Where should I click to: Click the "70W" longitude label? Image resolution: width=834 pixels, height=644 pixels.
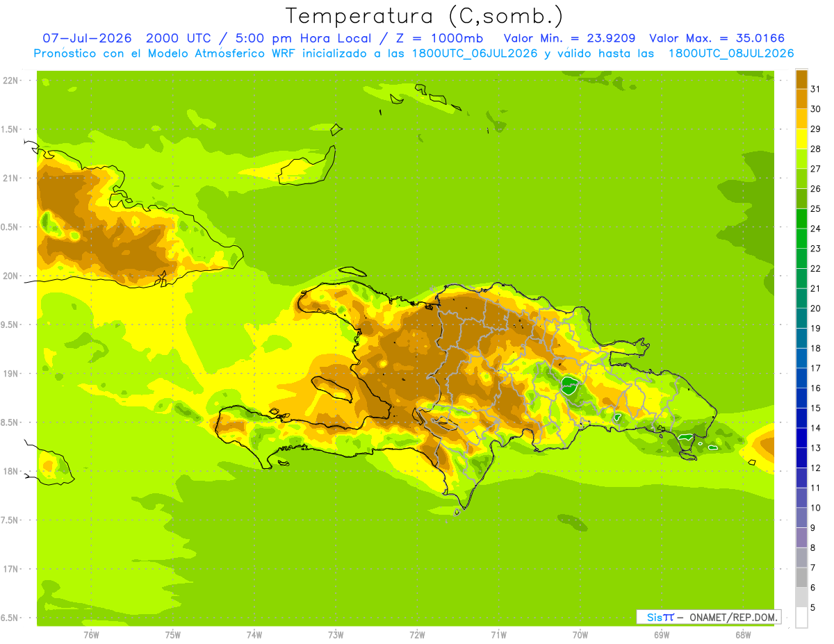click(x=580, y=635)
